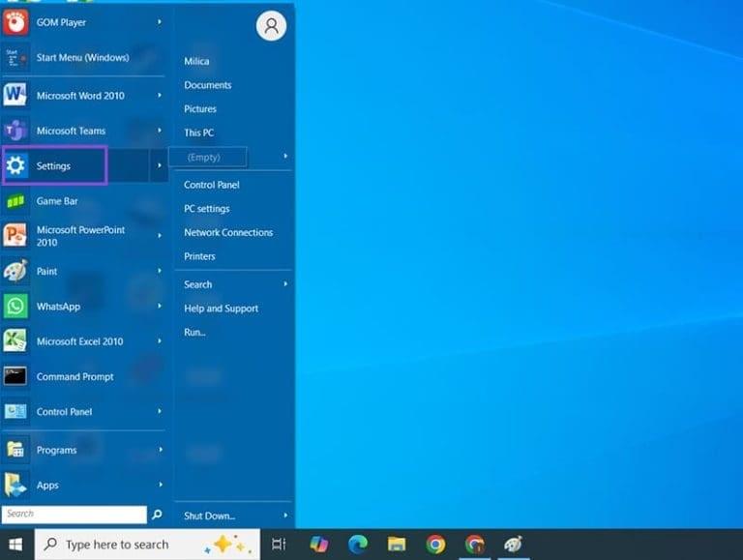Click the start menu Search box
Viewport: 743px width, 560px height.
tap(74, 515)
